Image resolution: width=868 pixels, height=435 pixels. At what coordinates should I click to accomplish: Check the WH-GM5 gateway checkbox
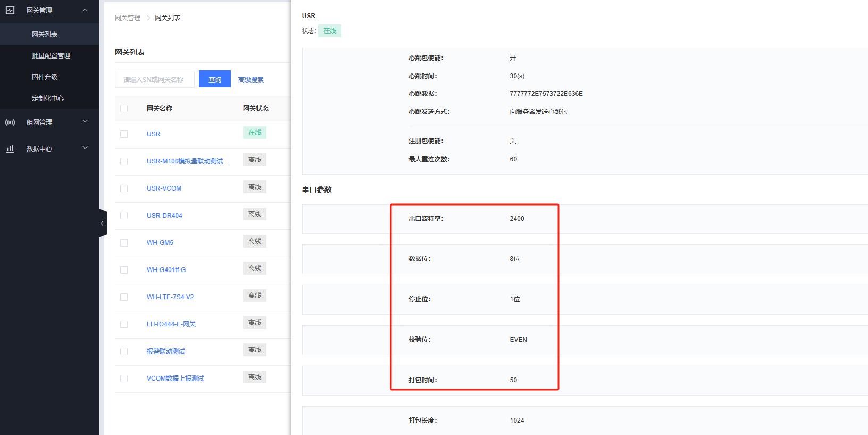tap(124, 243)
